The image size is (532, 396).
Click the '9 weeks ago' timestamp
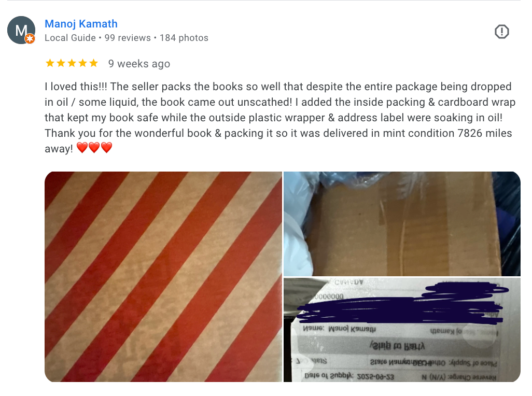tap(139, 64)
